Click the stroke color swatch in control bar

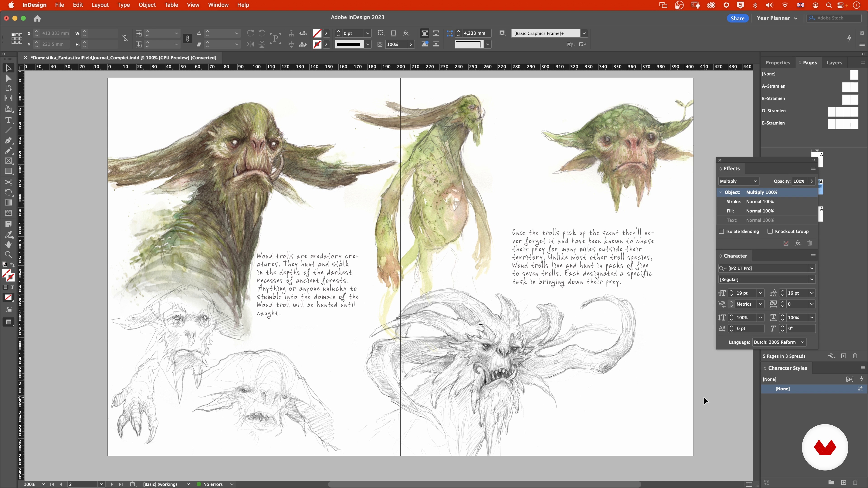point(317,45)
